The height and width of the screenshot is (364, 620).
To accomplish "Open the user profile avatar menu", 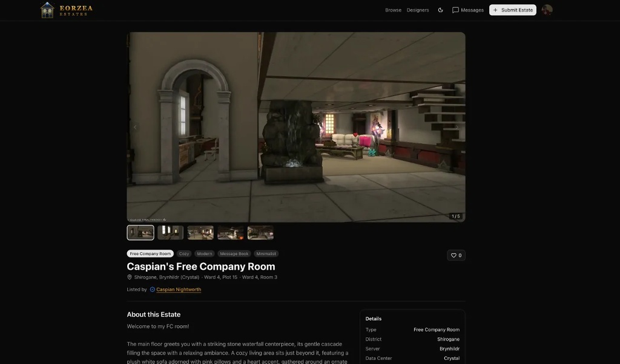I will click(x=547, y=10).
